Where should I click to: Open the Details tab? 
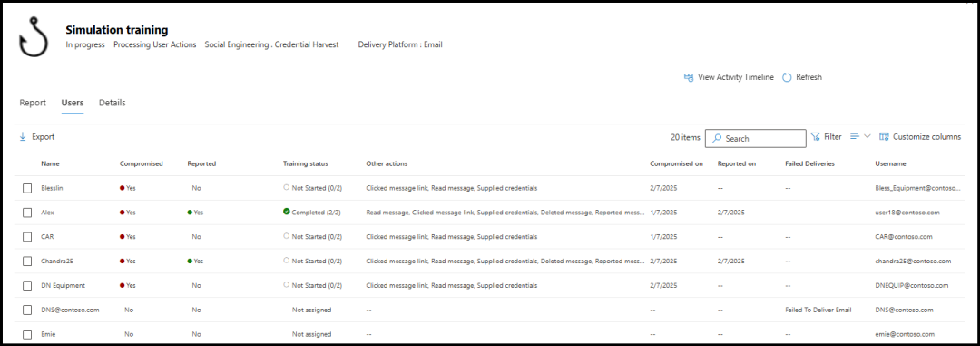(112, 103)
